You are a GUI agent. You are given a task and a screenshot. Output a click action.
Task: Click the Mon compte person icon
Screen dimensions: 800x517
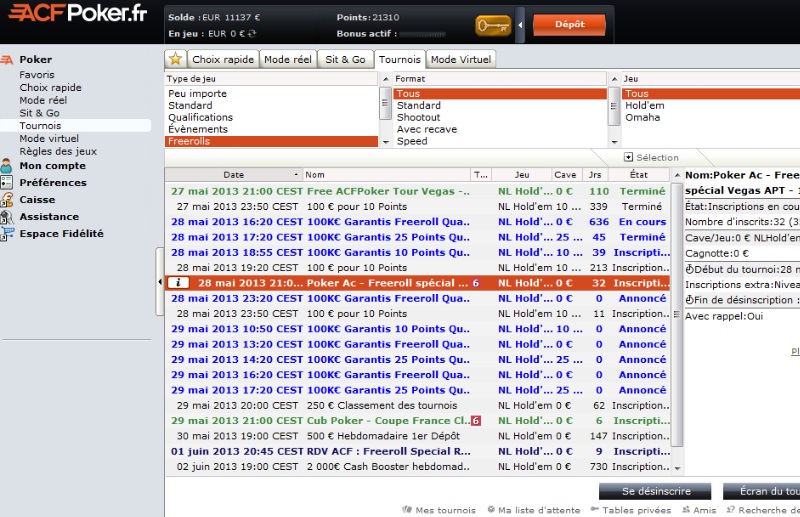click(x=6, y=166)
